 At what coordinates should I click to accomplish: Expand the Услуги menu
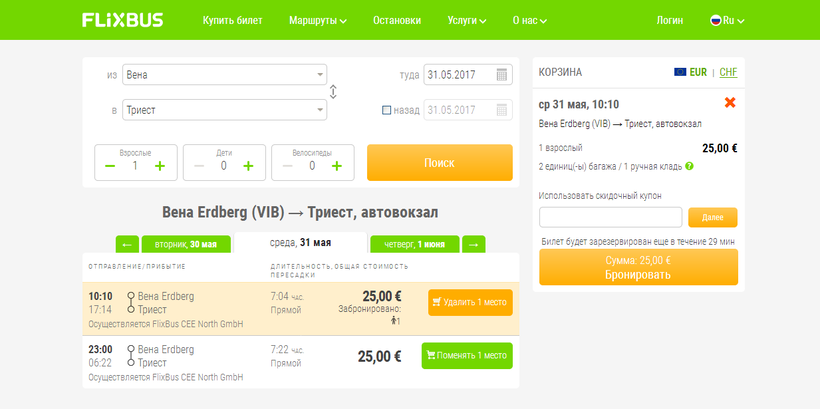(x=466, y=20)
